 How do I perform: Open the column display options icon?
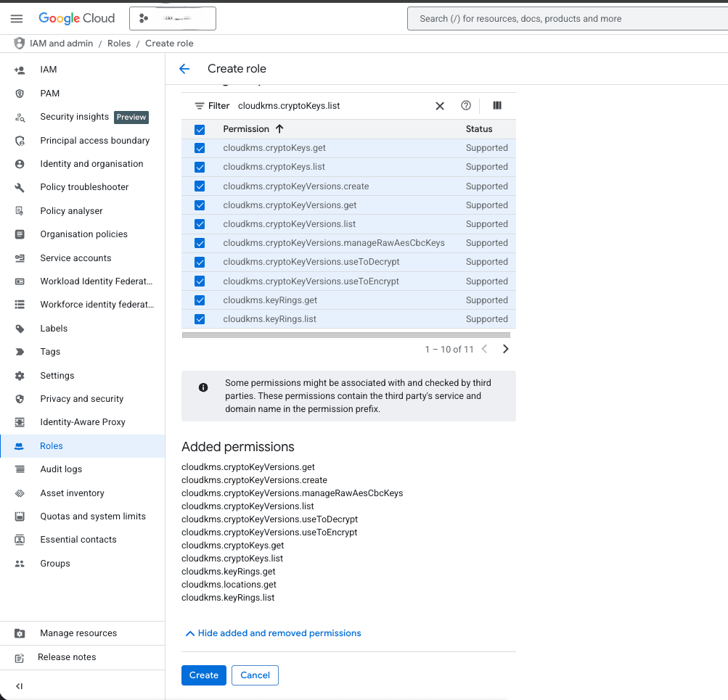point(496,105)
